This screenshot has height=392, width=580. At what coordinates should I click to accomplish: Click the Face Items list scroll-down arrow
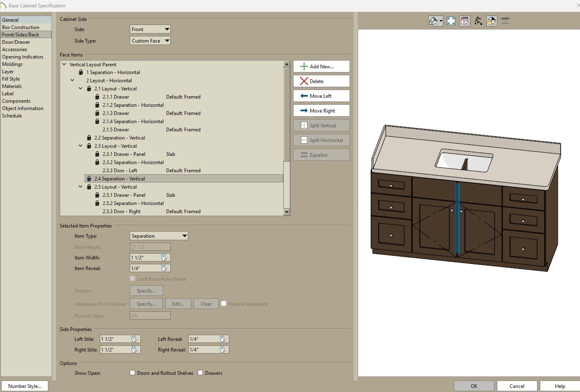coord(287,212)
